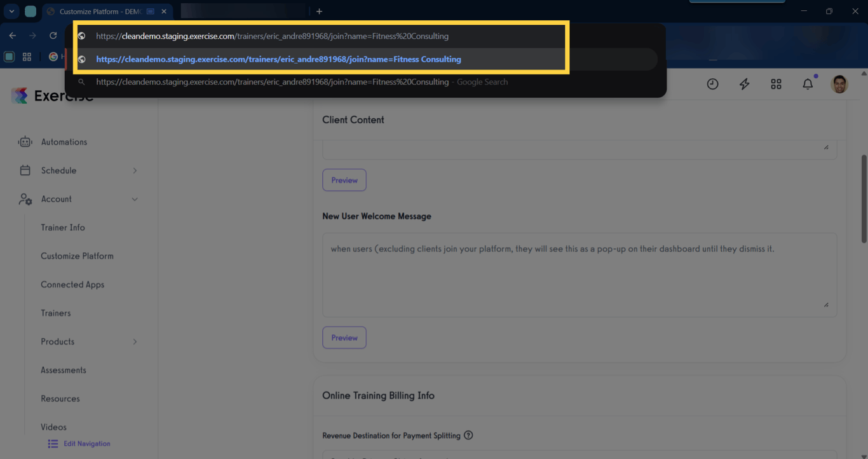This screenshot has width=868, height=459.
Task: Select the highlighted Fitness Consulting URL suggestion
Action: point(366,59)
